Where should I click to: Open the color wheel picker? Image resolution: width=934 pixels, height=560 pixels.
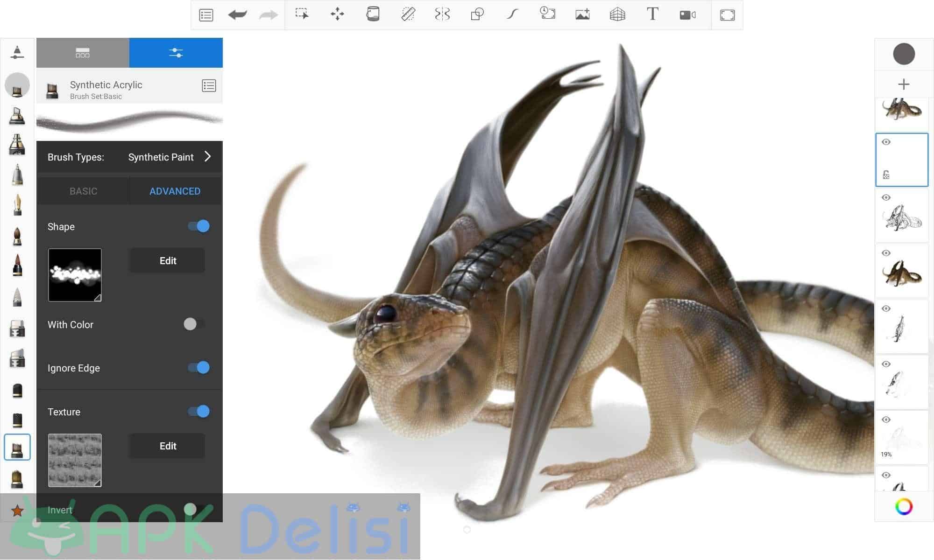point(904,506)
